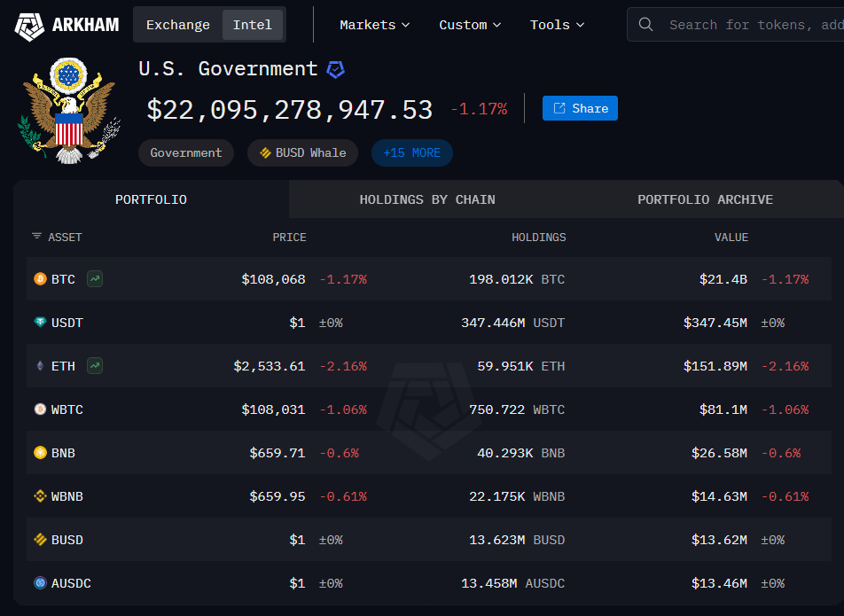
Task: Click the BUSD Whale tag icon
Action: [265, 152]
